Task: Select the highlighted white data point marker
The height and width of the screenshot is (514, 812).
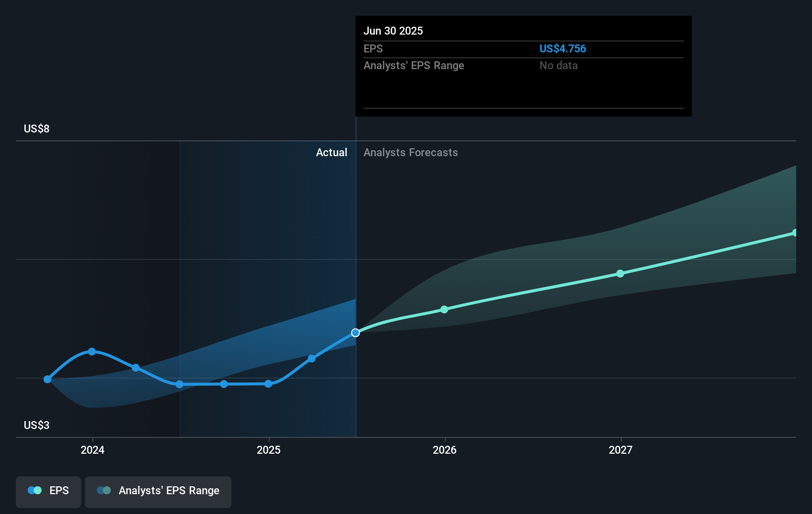Action: pos(355,333)
